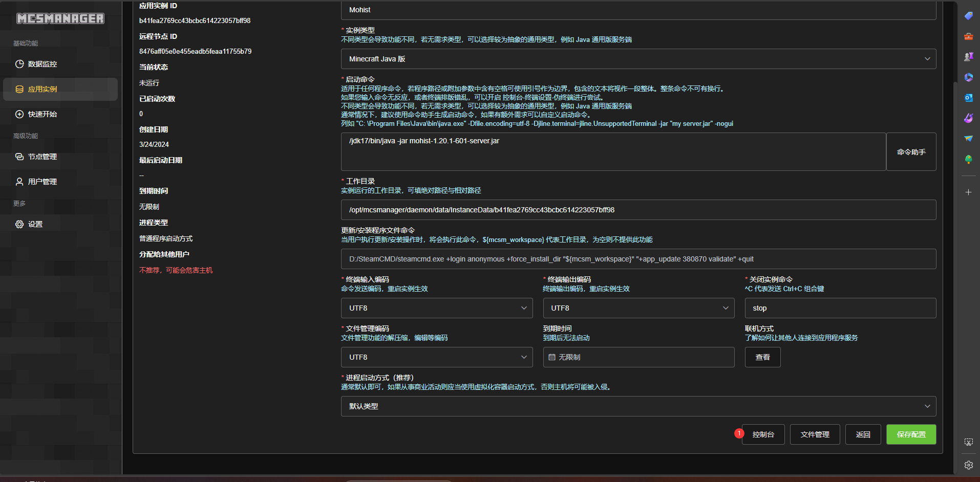Click the 快速开始 plus-circle icon
Viewport: 980px width, 482px height.
tap(19, 114)
